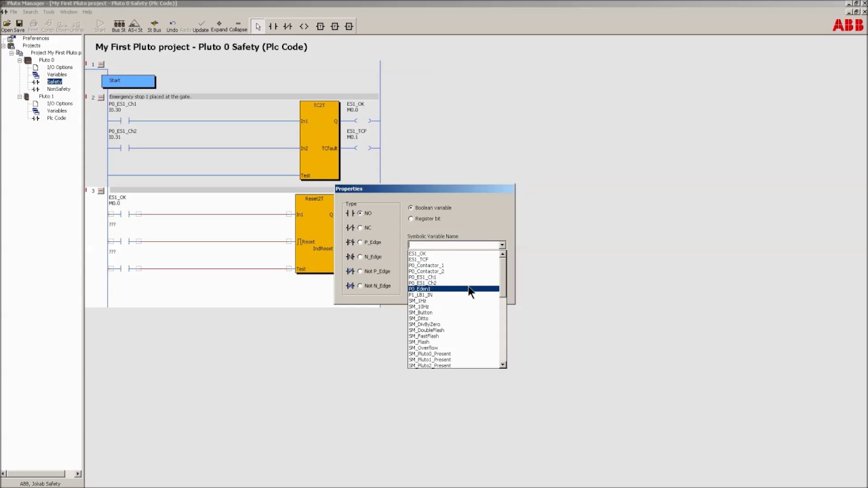Viewport: 868px width, 488px height.
Task: Open Variables under Pluto 1
Action: click(57, 110)
